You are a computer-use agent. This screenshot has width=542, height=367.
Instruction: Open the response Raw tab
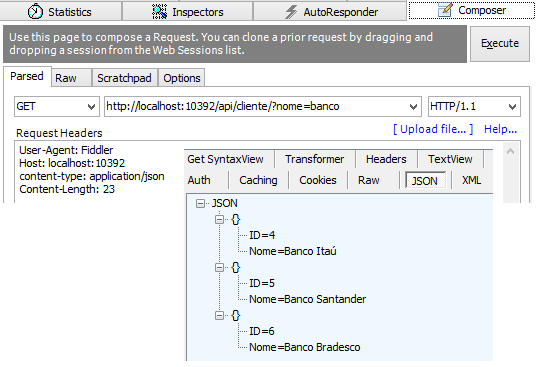click(368, 180)
